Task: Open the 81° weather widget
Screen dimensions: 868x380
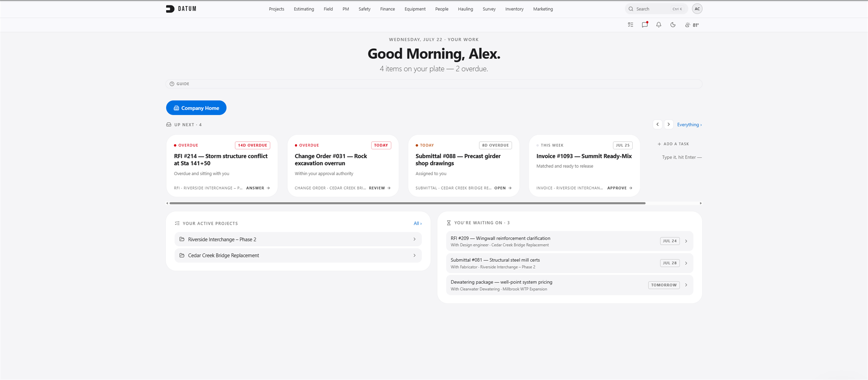Action: click(692, 25)
